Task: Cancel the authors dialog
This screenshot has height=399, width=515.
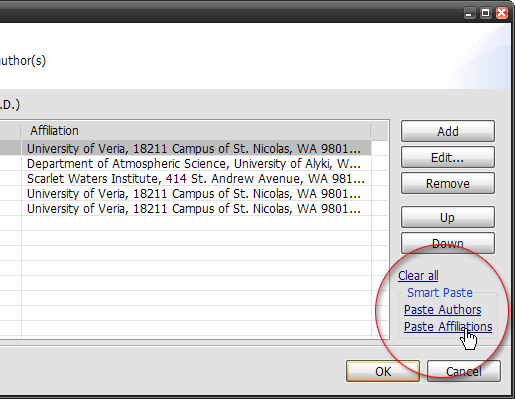Action: click(x=464, y=371)
